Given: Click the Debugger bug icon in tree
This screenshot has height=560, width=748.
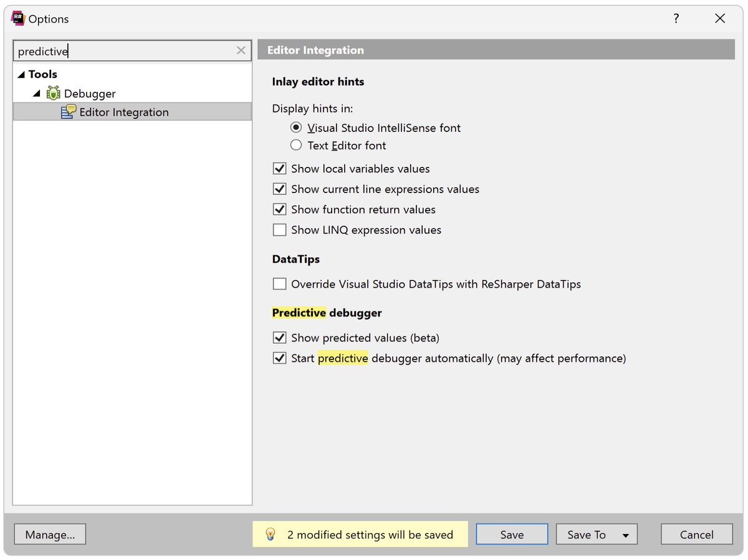Looking at the screenshot, I should pyautogui.click(x=53, y=93).
